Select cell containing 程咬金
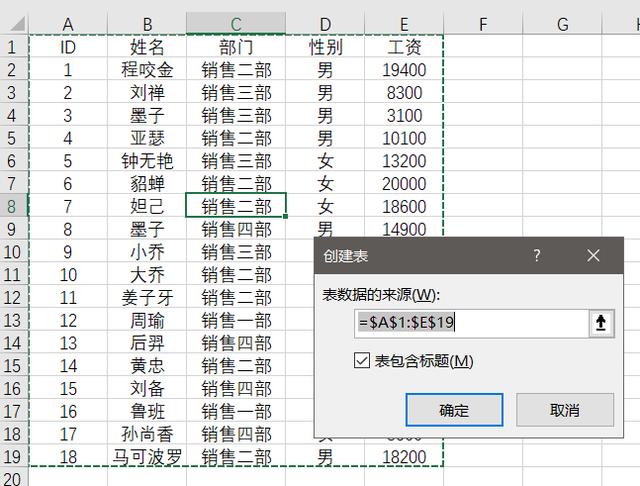The image size is (640, 486). (147, 70)
